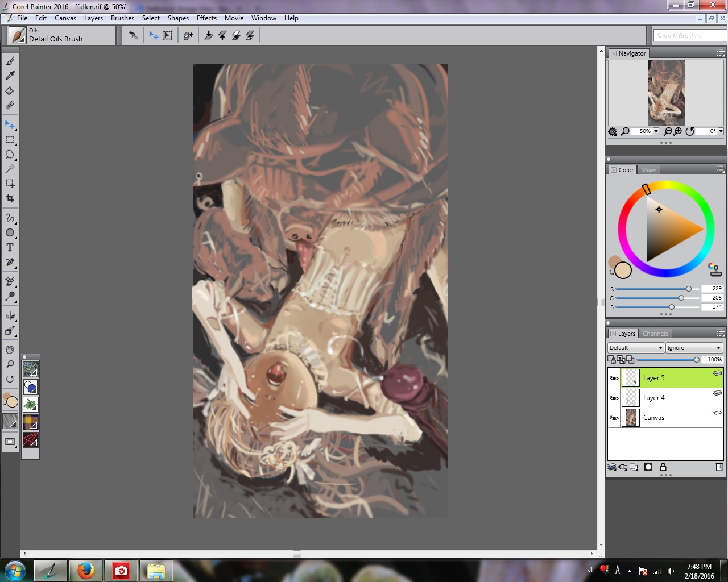Select the Grabber hand tool
This screenshot has width=728, height=582.
point(10,350)
